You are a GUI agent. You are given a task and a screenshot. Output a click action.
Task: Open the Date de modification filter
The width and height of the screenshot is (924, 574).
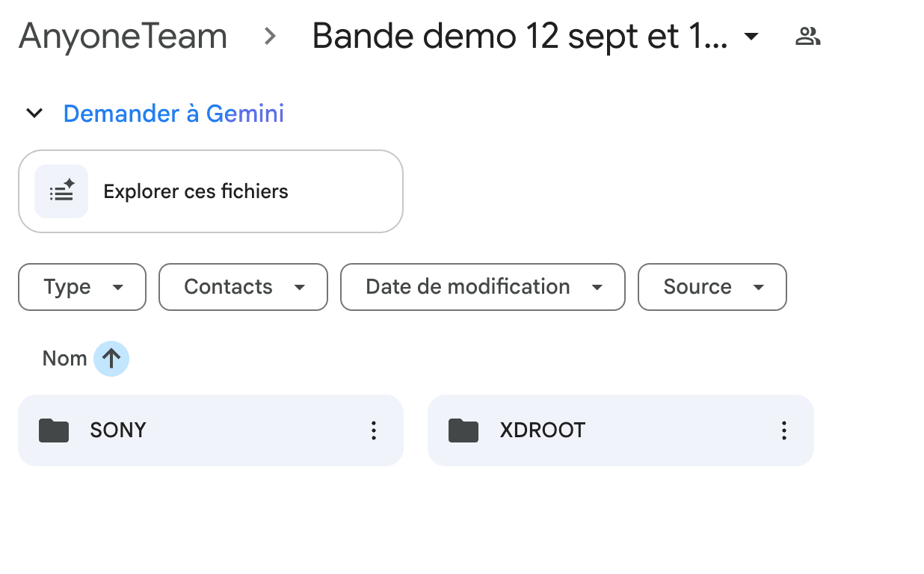[482, 287]
